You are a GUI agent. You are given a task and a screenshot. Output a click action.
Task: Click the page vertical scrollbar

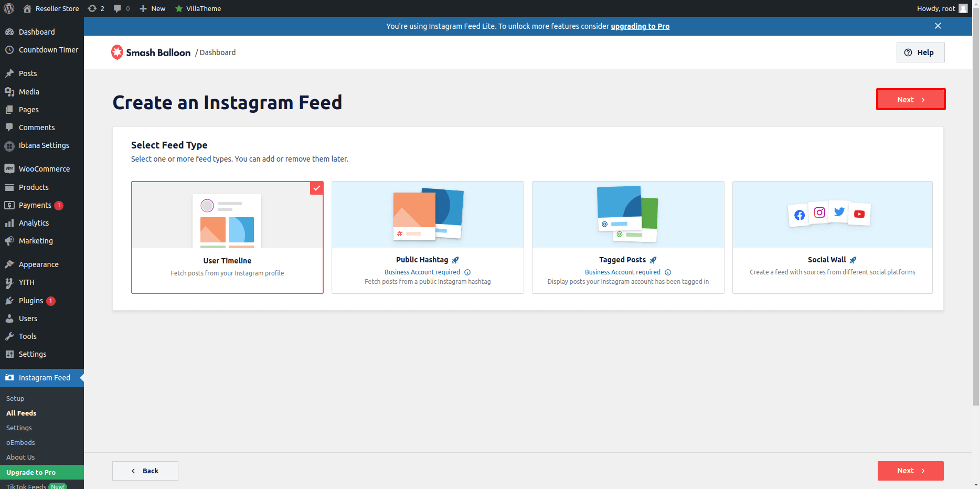click(x=976, y=210)
